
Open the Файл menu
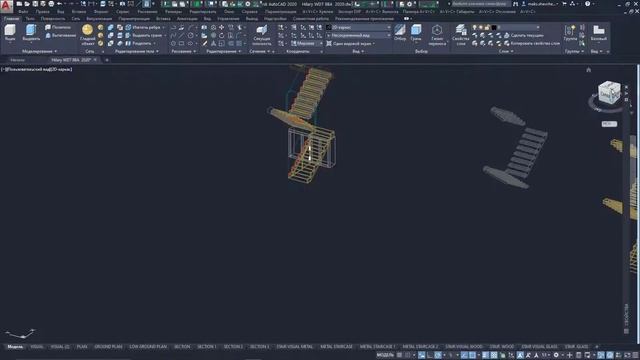pos(23,12)
